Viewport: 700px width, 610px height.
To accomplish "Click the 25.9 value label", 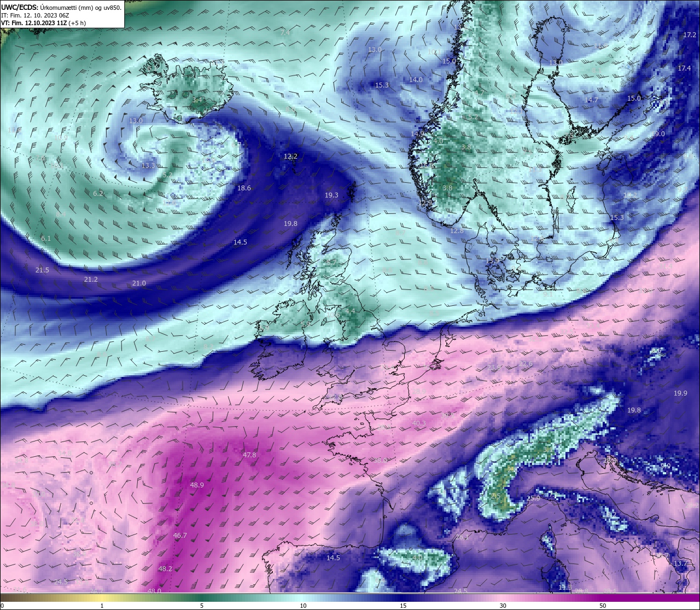I will point(533,498).
